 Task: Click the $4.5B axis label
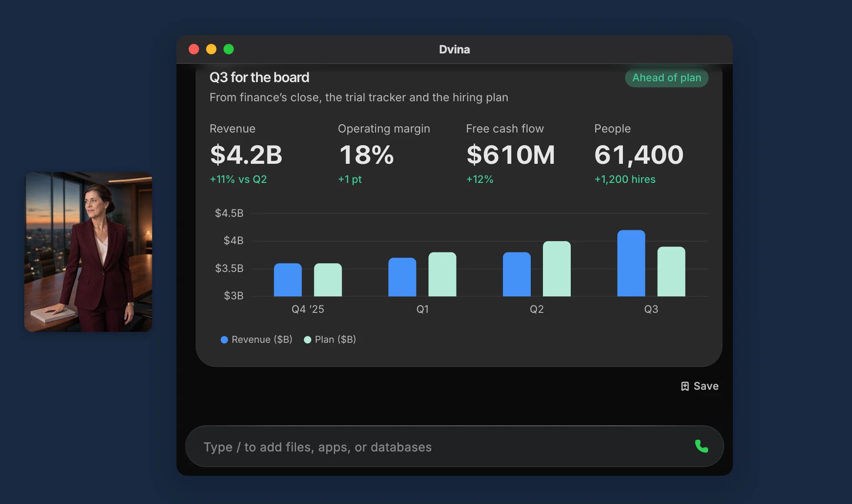tap(229, 213)
